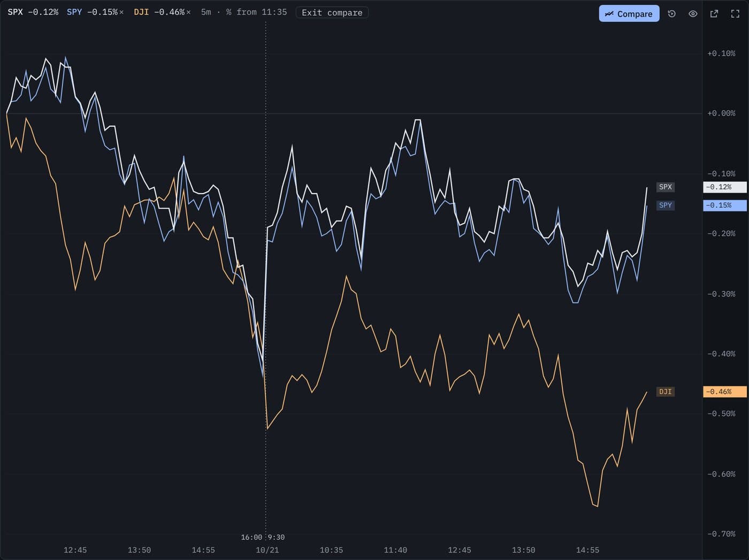Click the 9:30 session open marker
The width and height of the screenshot is (749, 560).
click(x=276, y=537)
